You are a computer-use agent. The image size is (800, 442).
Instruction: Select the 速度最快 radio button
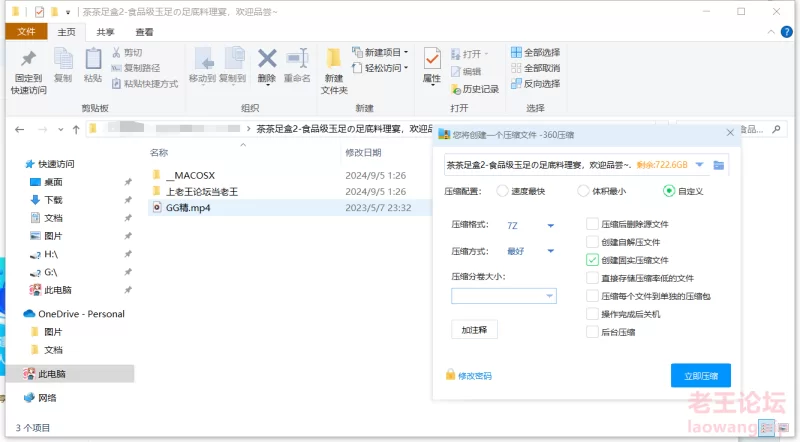coord(502,191)
